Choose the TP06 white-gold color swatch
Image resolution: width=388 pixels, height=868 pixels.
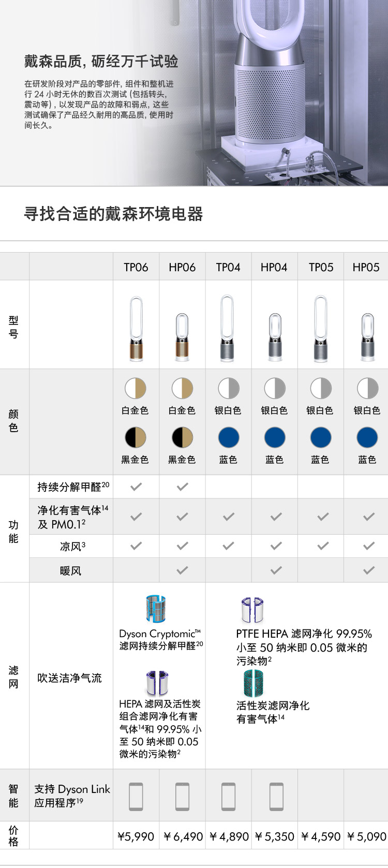tap(136, 388)
